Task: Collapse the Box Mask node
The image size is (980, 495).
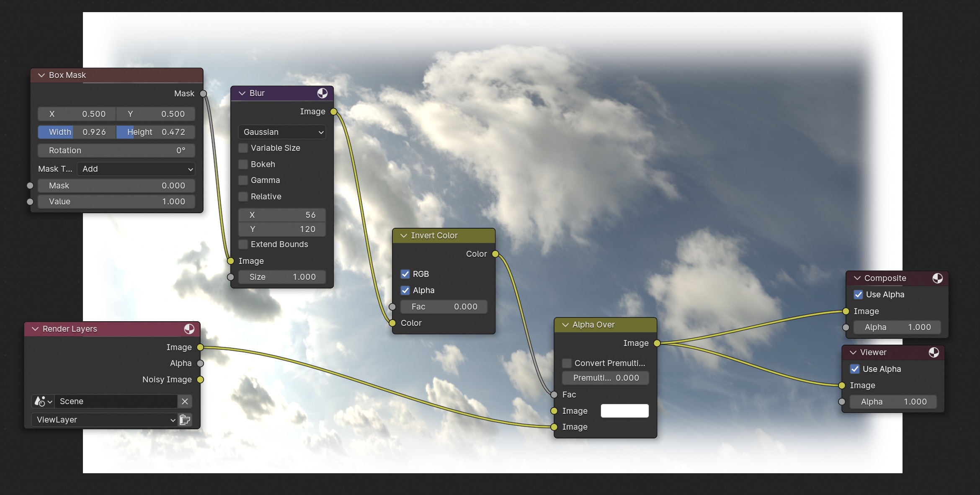Action: [x=41, y=75]
